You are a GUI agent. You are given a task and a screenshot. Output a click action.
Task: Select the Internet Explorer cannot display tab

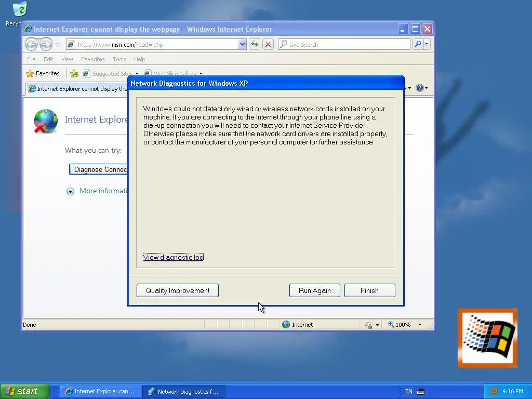[77, 89]
